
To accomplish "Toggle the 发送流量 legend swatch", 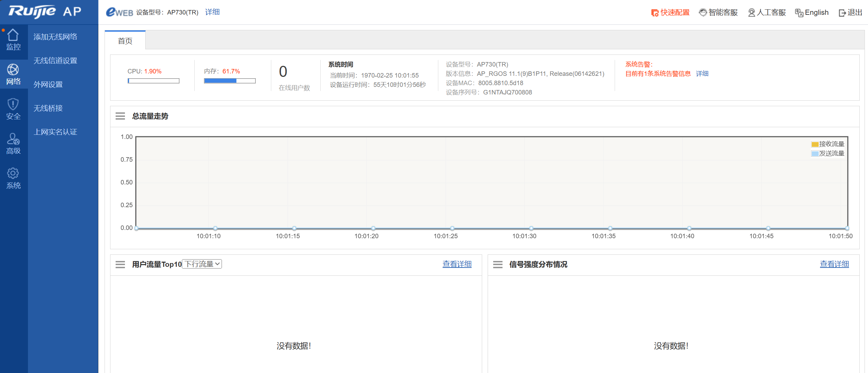I will 815,153.
